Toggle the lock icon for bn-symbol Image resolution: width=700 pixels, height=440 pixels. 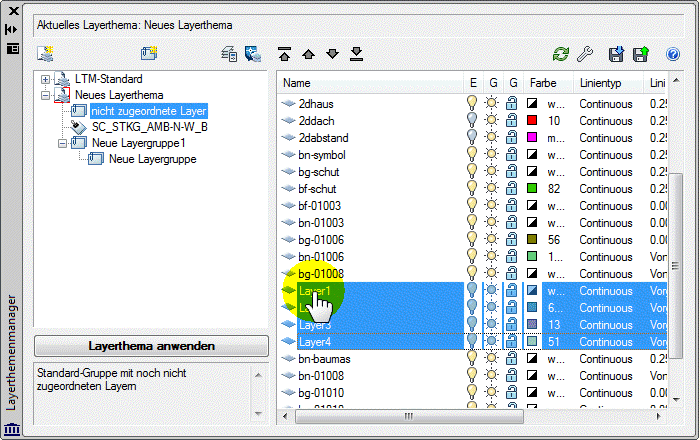[512, 155]
